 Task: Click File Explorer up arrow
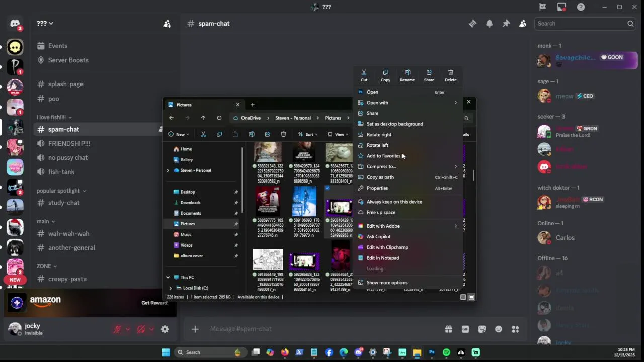coord(203,118)
